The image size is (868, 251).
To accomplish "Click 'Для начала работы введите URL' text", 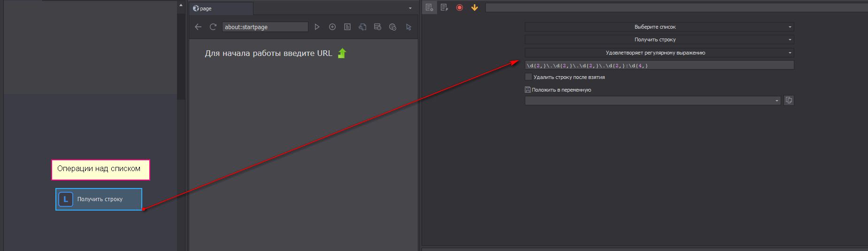I will point(269,53).
